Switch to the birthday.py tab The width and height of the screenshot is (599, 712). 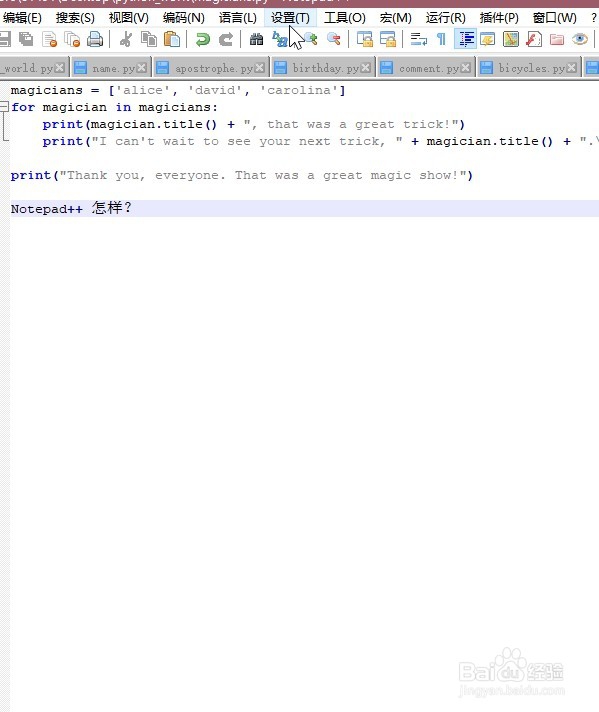(323, 68)
